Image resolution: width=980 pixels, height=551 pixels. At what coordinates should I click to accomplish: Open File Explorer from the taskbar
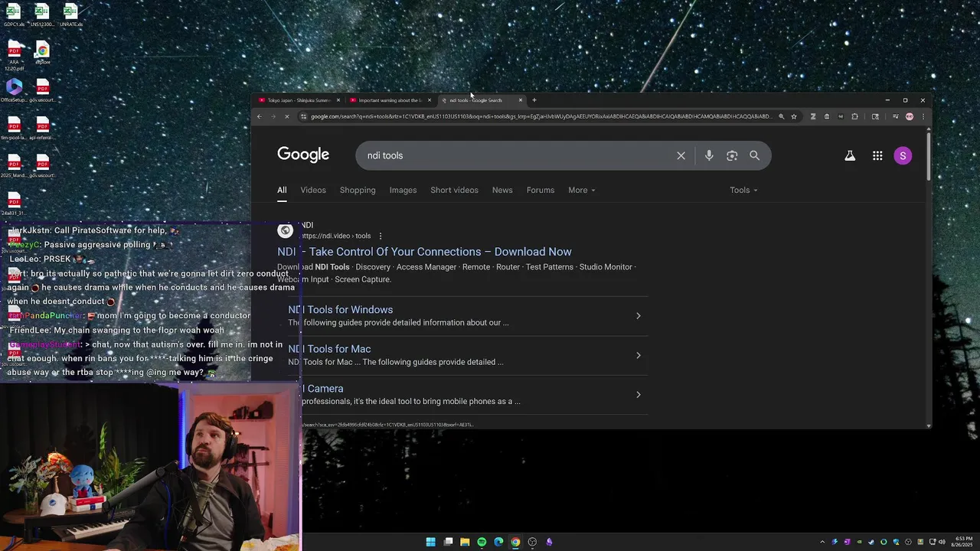click(465, 542)
